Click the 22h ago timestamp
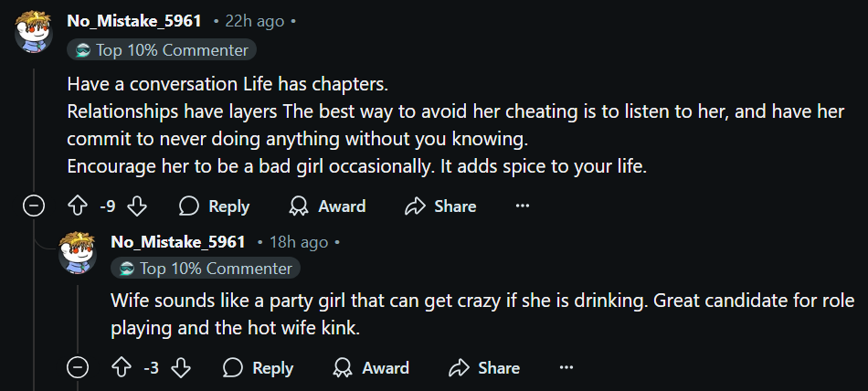 tap(250, 20)
